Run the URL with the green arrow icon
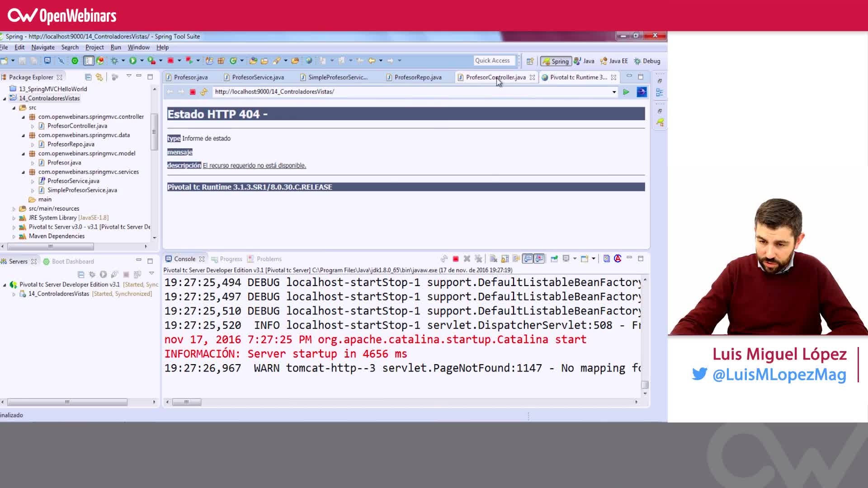868x488 pixels. [627, 92]
